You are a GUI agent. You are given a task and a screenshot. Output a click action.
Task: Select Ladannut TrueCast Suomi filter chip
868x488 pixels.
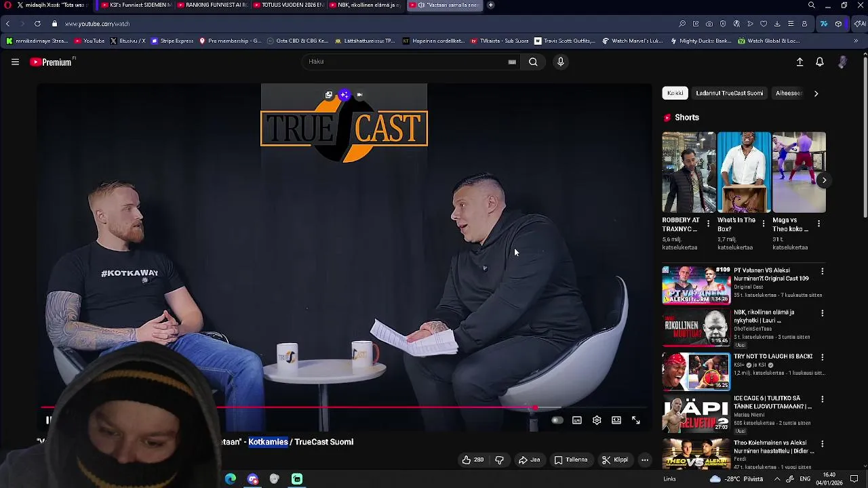click(x=730, y=94)
